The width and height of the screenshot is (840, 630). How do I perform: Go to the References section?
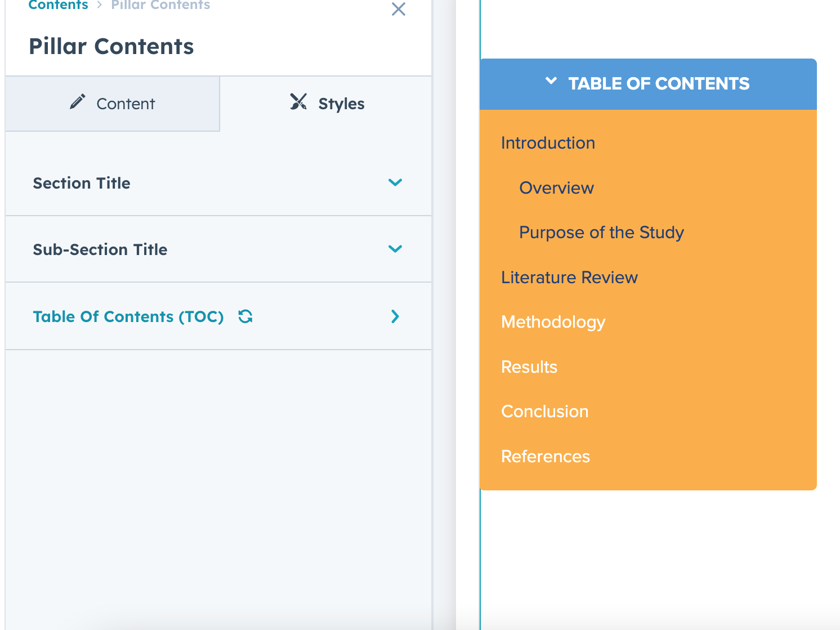pyautogui.click(x=545, y=457)
